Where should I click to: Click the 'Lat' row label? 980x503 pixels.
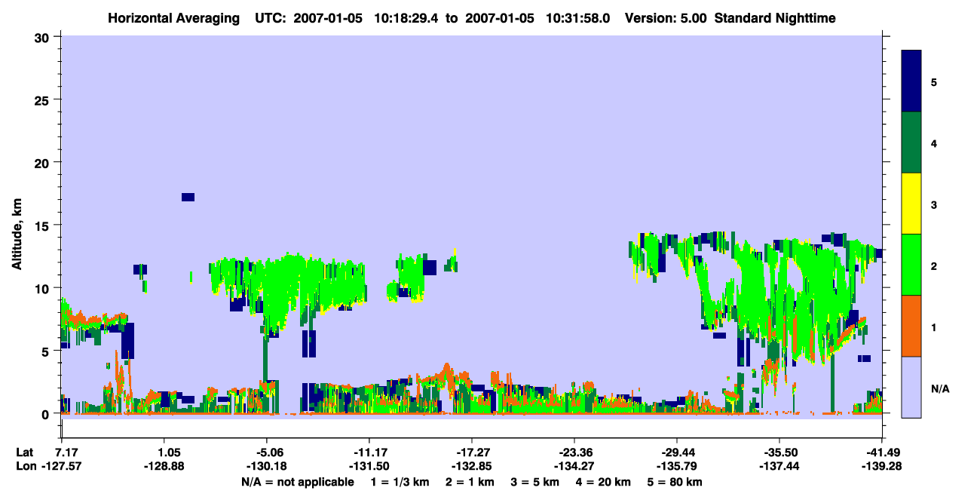click(x=25, y=452)
